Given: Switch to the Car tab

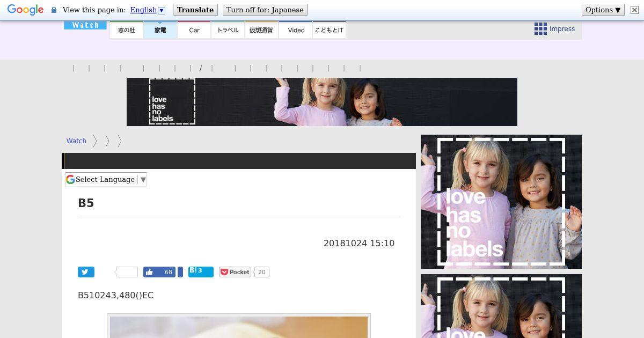Looking at the screenshot, I should (194, 30).
